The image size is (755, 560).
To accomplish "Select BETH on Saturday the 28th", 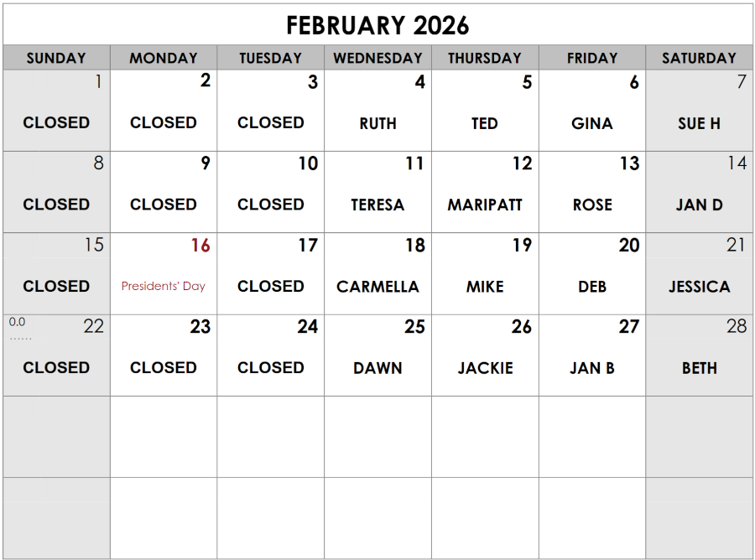I will (699, 368).
